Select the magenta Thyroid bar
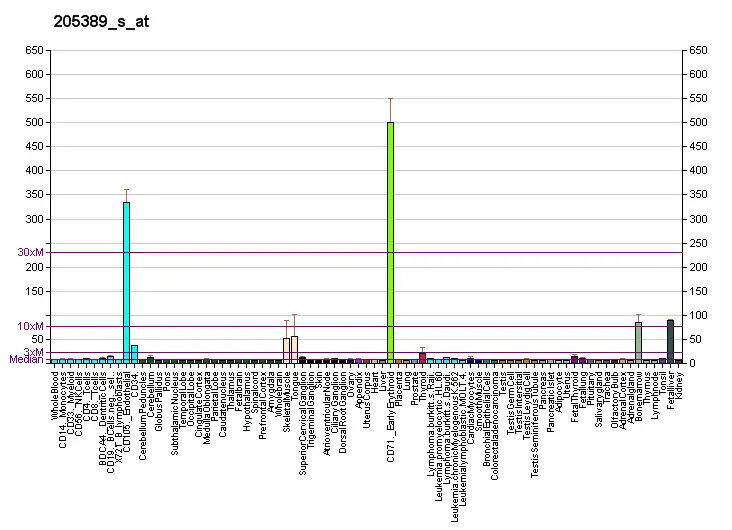This screenshot has height=530, width=732. pos(423,356)
